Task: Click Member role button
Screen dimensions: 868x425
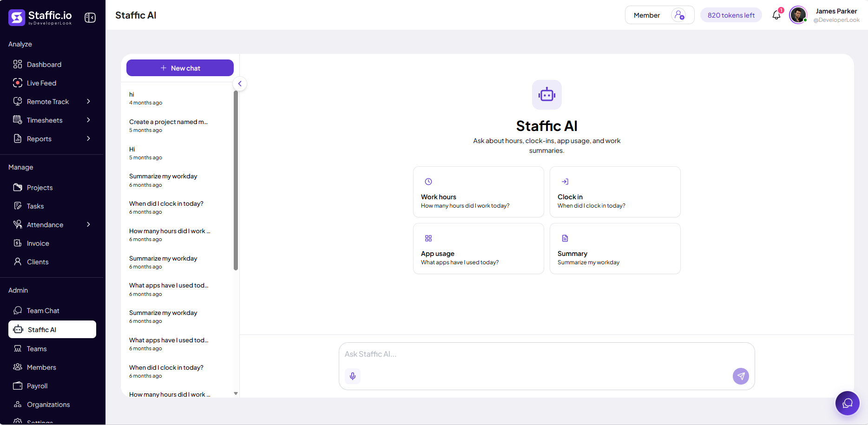Action: [x=659, y=15]
